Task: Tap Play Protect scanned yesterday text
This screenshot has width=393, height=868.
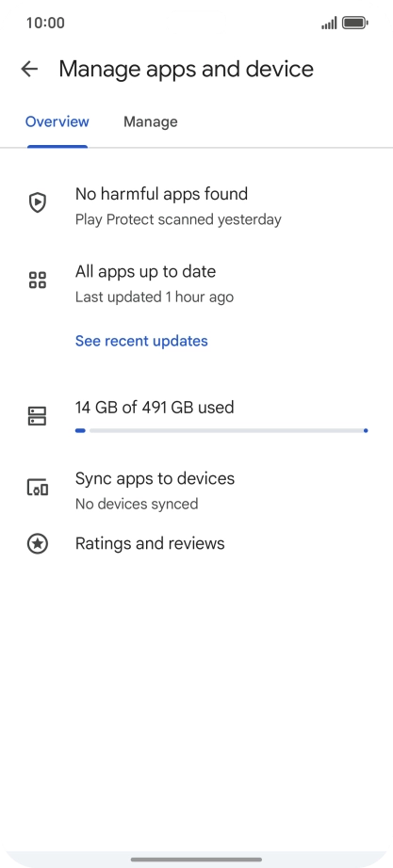Action: [178, 219]
